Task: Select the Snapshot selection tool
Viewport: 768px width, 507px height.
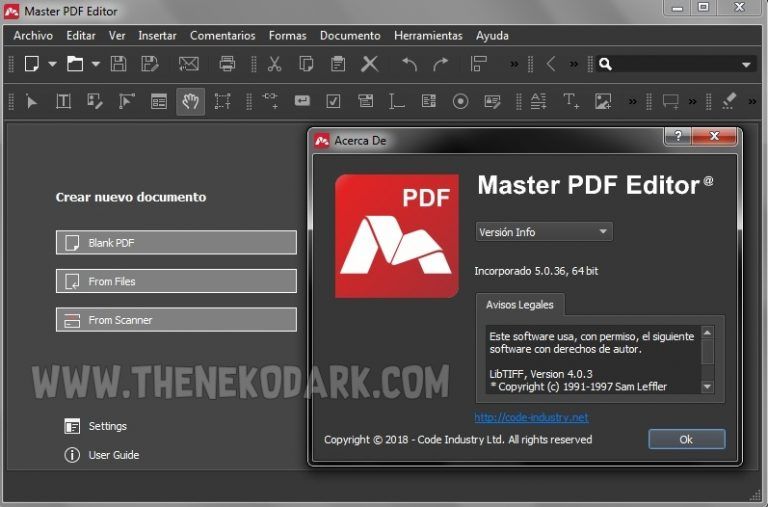Action: [222, 101]
